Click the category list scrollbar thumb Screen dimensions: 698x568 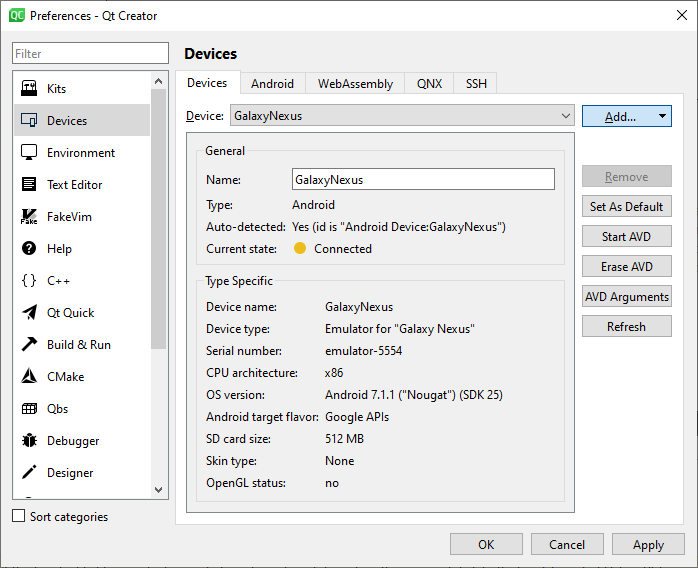158,219
